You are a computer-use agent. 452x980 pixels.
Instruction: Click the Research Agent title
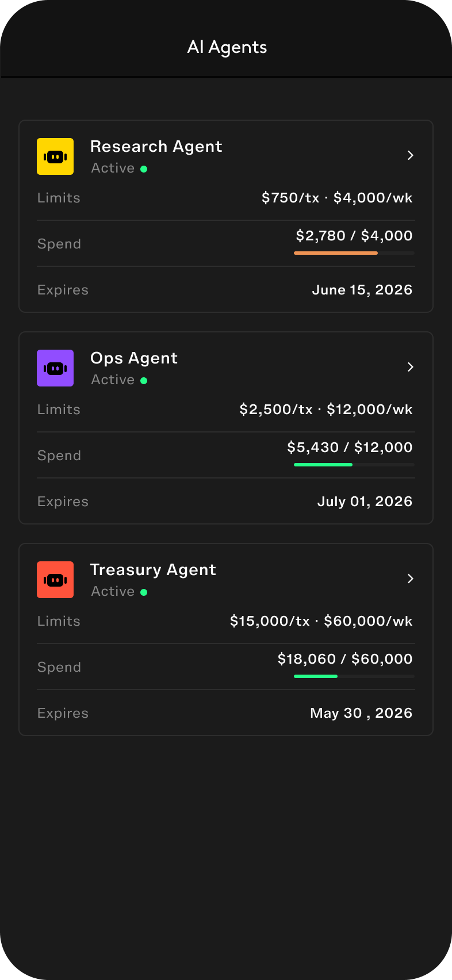pos(156,147)
